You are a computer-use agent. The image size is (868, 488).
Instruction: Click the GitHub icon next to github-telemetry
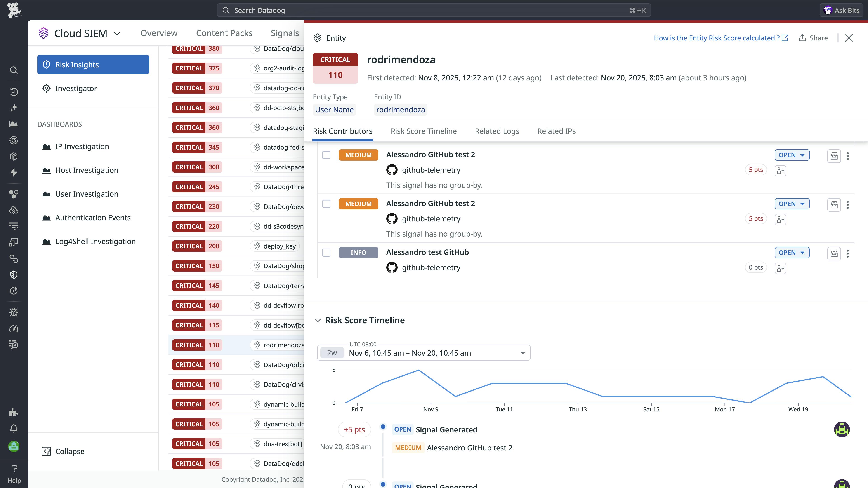pyautogui.click(x=392, y=170)
